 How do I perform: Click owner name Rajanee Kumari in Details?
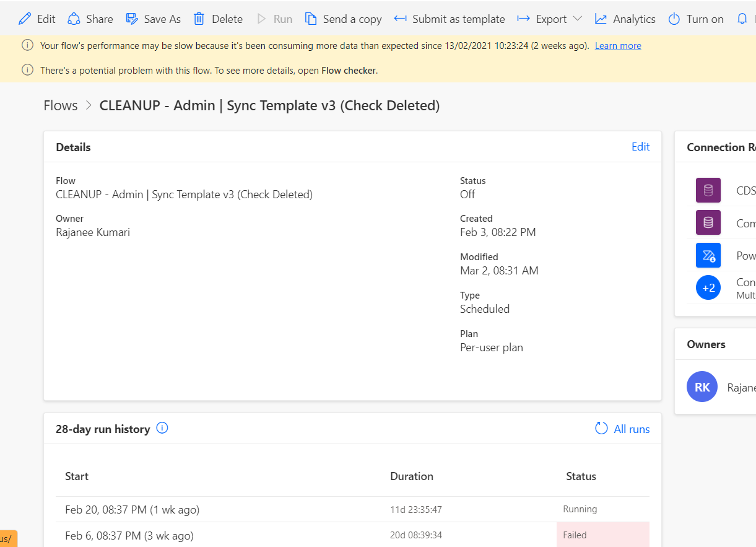point(93,232)
